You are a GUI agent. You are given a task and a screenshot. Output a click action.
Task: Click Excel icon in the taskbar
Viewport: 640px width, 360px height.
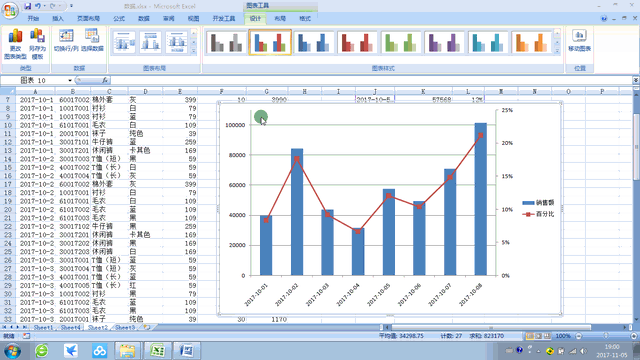pyautogui.click(x=157, y=351)
